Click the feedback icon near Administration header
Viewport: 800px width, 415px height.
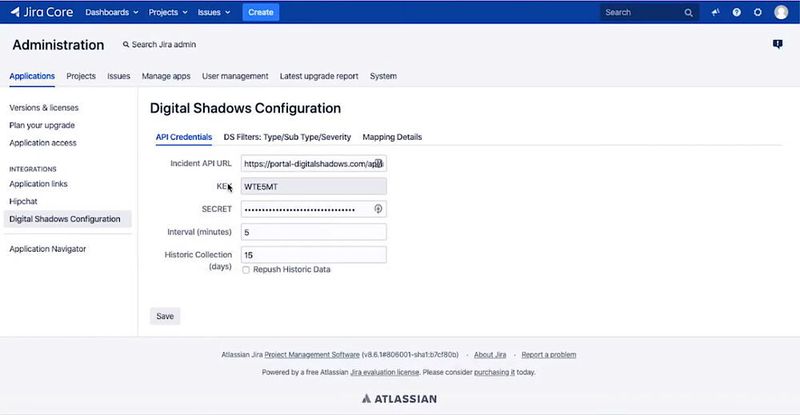[778, 44]
